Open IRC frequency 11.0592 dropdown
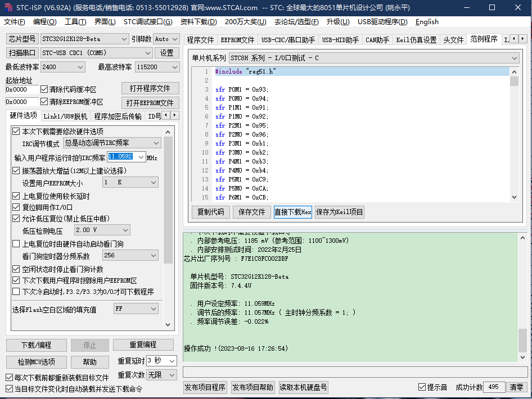Image resolution: width=532 pixels, height=399 pixels. pos(141,157)
